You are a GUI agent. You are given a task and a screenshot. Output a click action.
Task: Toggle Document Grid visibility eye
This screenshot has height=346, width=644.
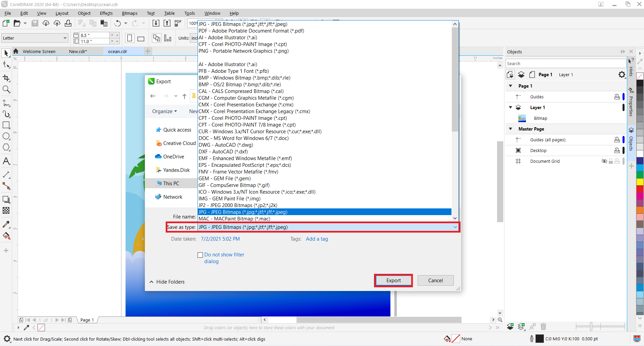tap(604, 161)
